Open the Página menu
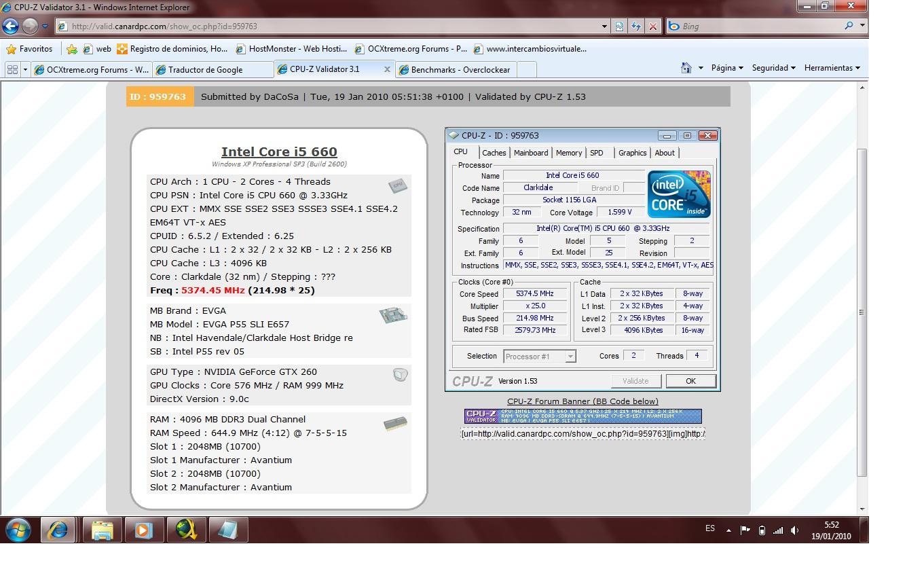Image resolution: width=924 pixels, height=582 pixels. pyautogui.click(x=727, y=68)
